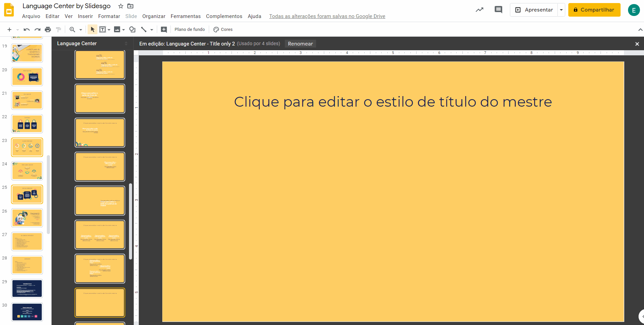Image resolution: width=644 pixels, height=325 pixels.
Task: Click the master title placeholder text
Action: click(x=393, y=102)
